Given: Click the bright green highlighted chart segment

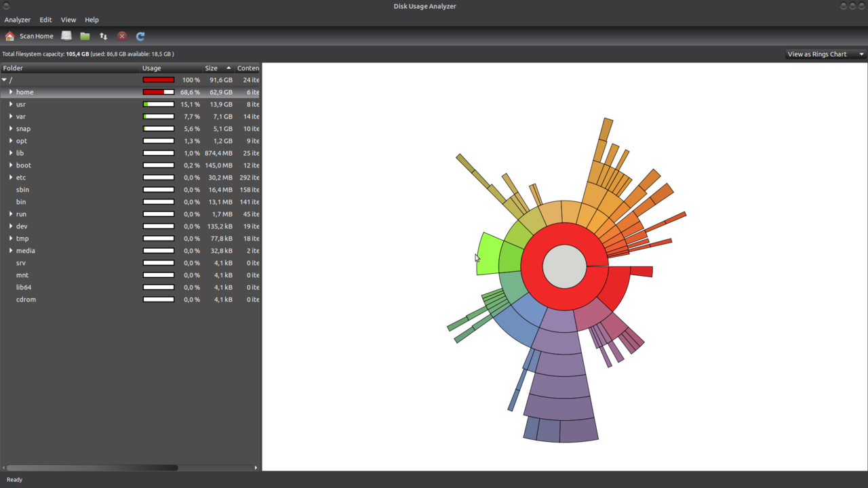Looking at the screenshot, I should 490,254.
